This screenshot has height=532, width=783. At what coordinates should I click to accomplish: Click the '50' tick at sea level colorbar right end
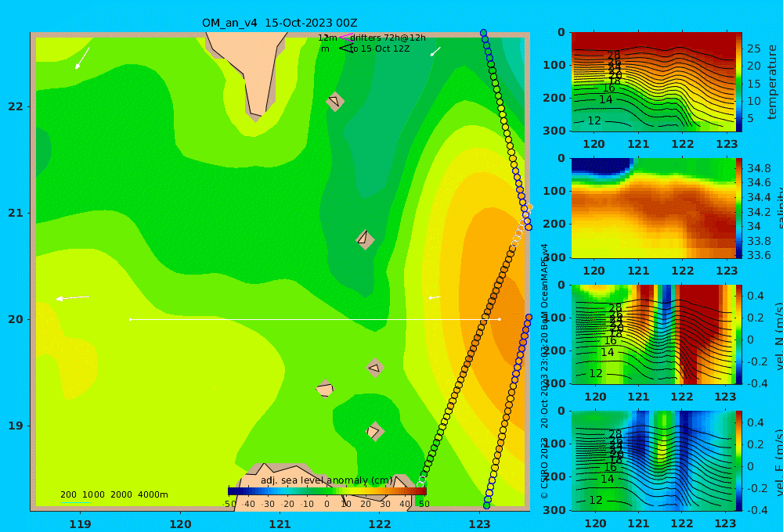424,504
